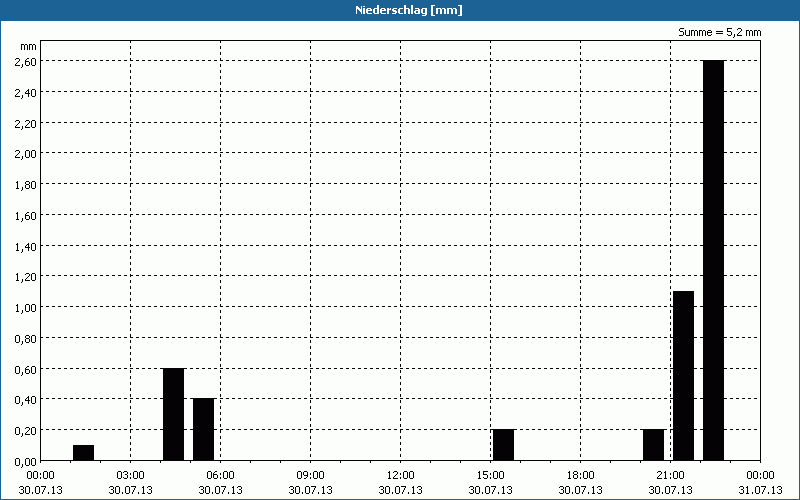Viewport: 800px width, 500px height.
Task: Click the 0,80 y-axis label
Action: tap(26, 339)
